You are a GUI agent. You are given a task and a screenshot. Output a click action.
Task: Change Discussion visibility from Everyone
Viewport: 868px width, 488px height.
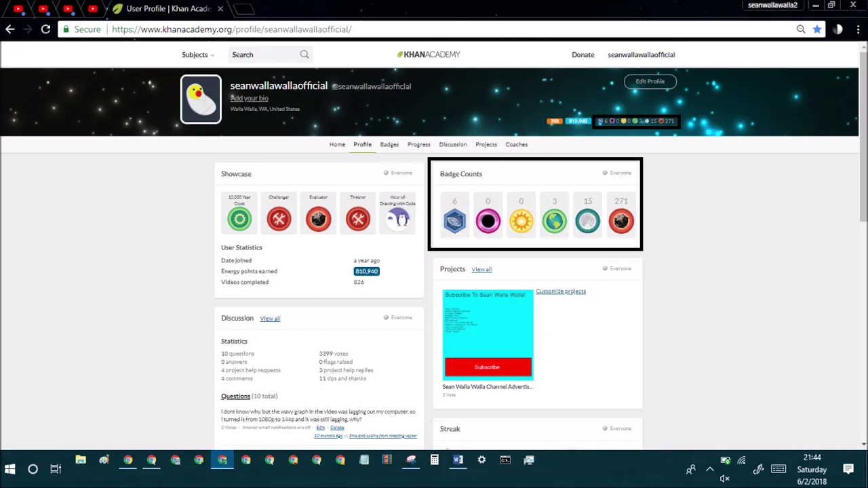(x=397, y=317)
